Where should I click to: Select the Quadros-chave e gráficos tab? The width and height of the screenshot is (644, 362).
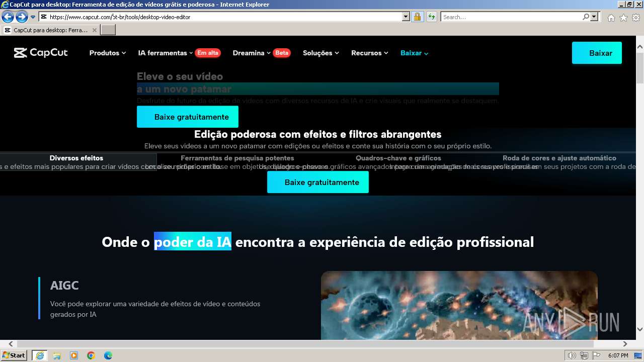click(x=398, y=158)
